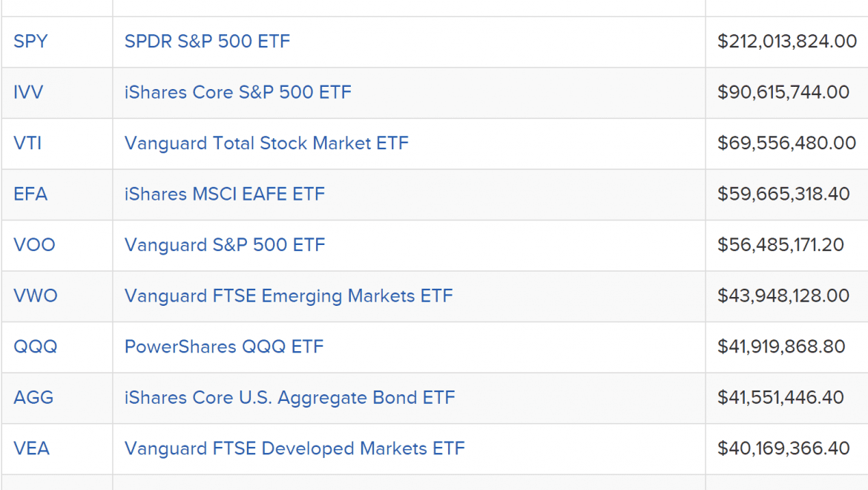Open the QQQ ticker link
The image size is (868, 490).
[36, 347]
